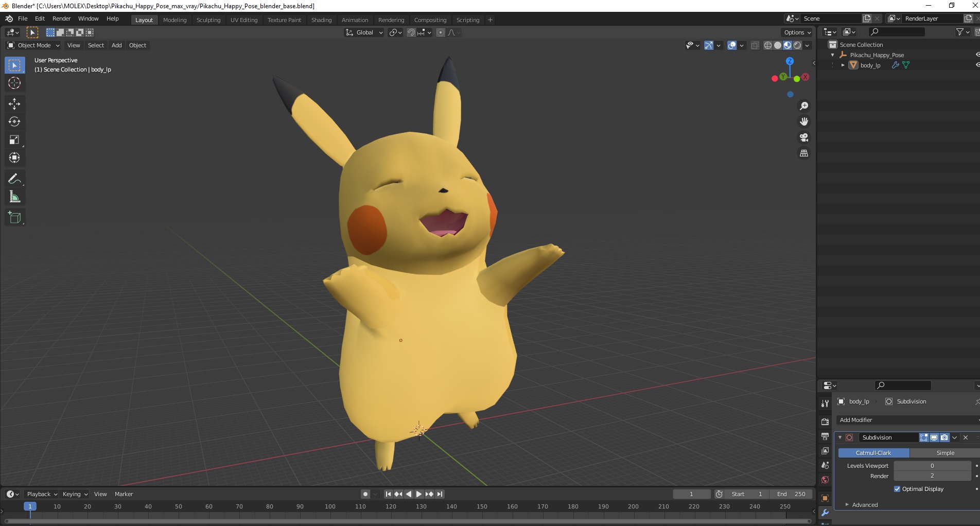
Task: Toggle viewport overlays
Action: pyautogui.click(x=732, y=45)
